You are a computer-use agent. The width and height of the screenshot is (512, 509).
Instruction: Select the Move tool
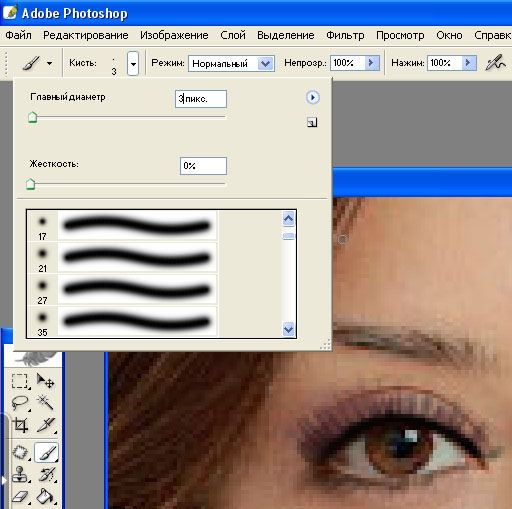(x=46, y=381)
